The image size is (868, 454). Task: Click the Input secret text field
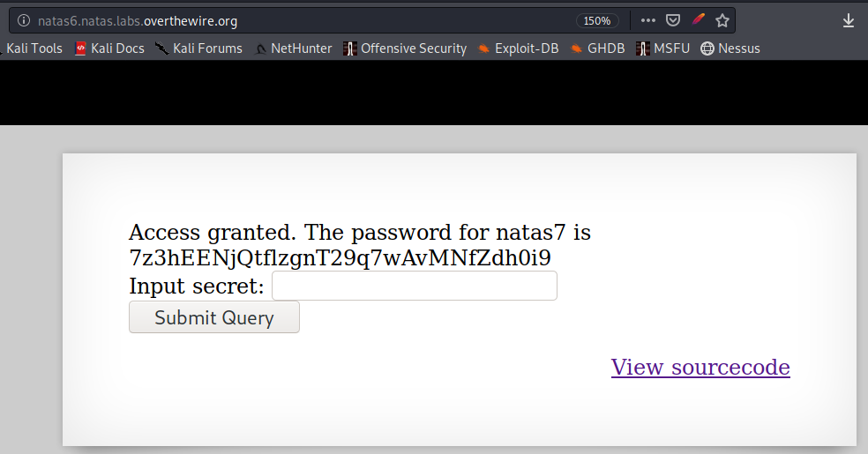click(x=415, y=286)
